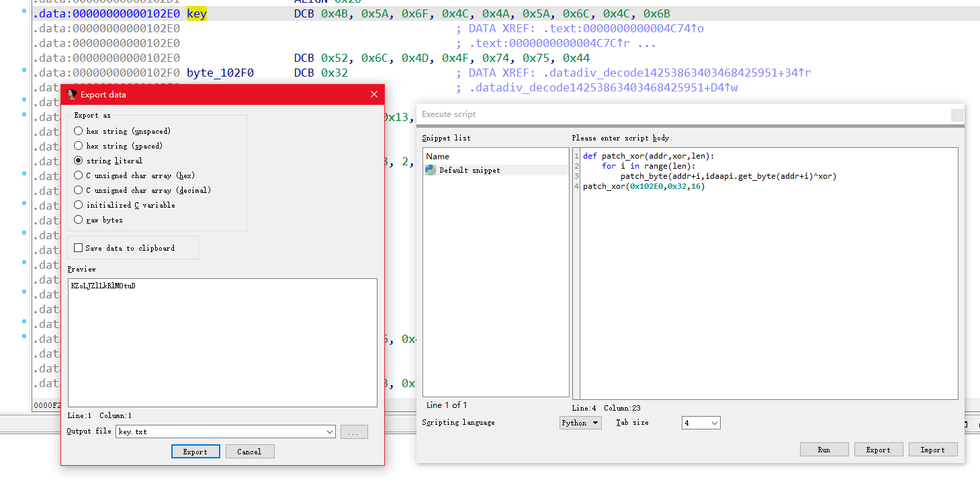Click Export button in Export data dialog
The image size is (980, 494).
pos(195,452)
